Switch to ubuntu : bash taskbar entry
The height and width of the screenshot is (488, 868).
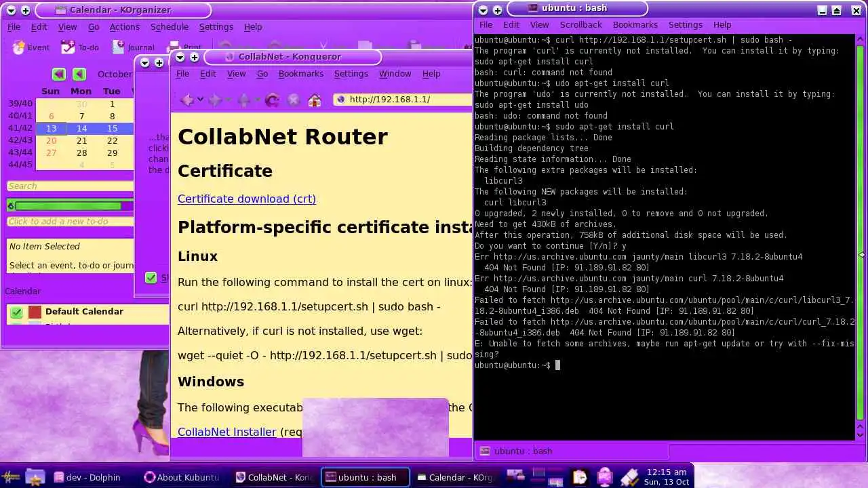(x=365, y=477)
